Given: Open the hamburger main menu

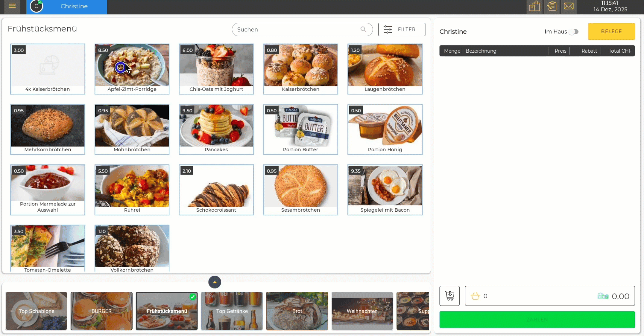Looking at the screenshot, I should click(x=12, y=6).
